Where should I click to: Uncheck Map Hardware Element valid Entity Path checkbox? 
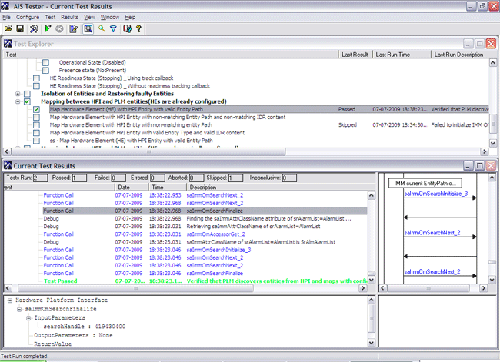tap(36, 109)
